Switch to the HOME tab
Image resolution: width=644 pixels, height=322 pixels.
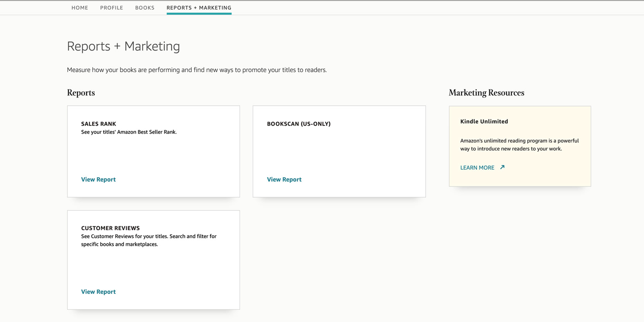(x=79, y=8)
